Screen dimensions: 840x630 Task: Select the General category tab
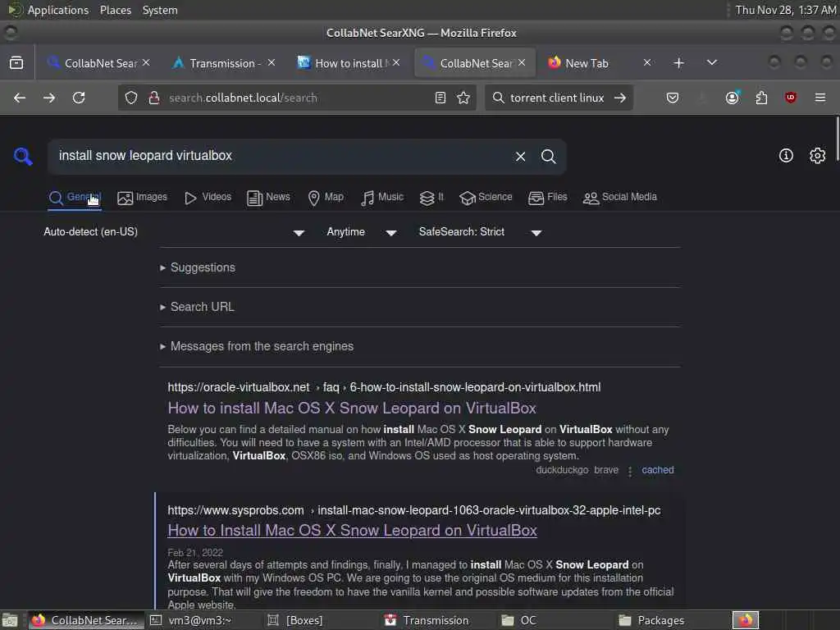(75, 197)
